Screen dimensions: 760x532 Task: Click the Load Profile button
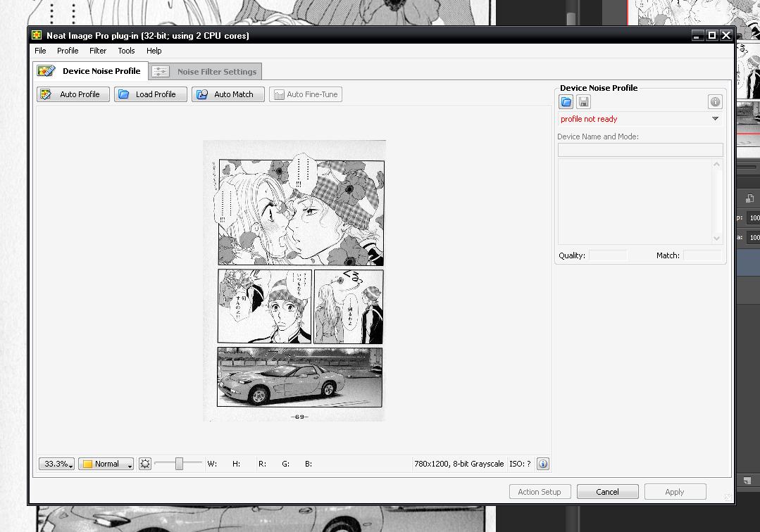click(x=151, y=94)
